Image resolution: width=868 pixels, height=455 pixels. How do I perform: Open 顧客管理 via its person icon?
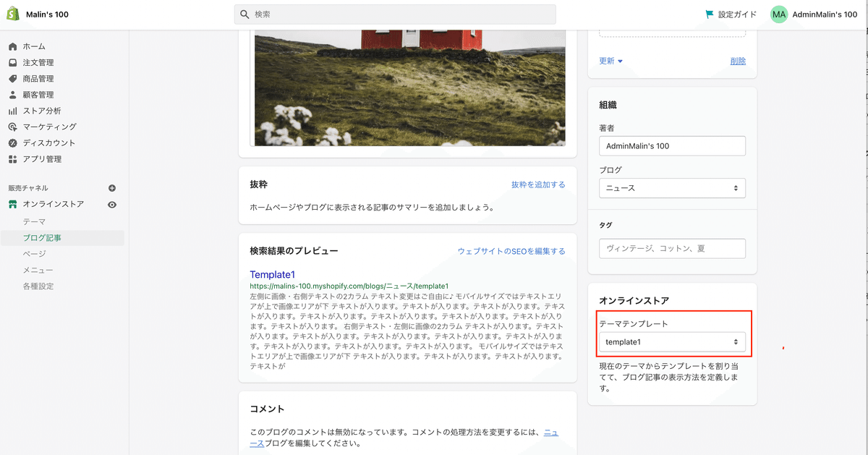pos(13,95)
